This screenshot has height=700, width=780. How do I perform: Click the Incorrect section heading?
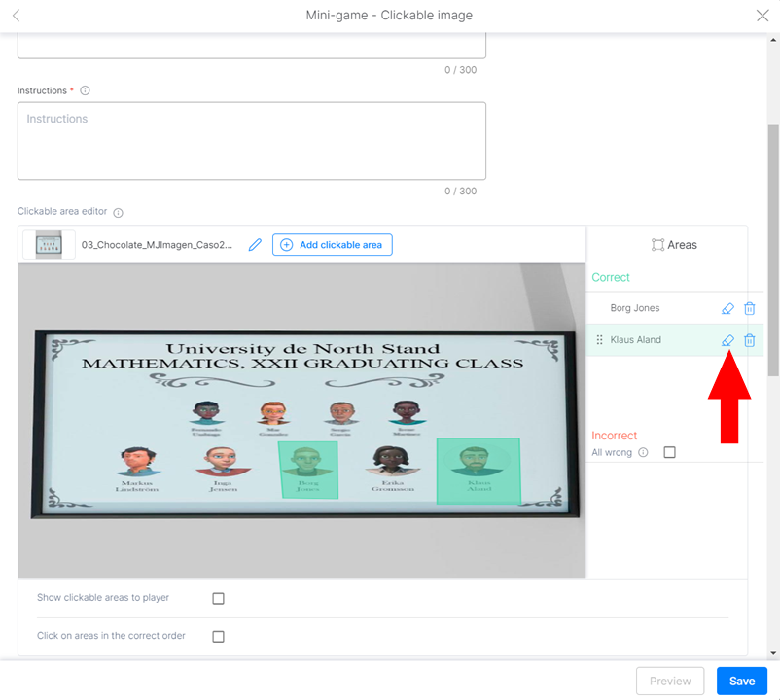614,436
